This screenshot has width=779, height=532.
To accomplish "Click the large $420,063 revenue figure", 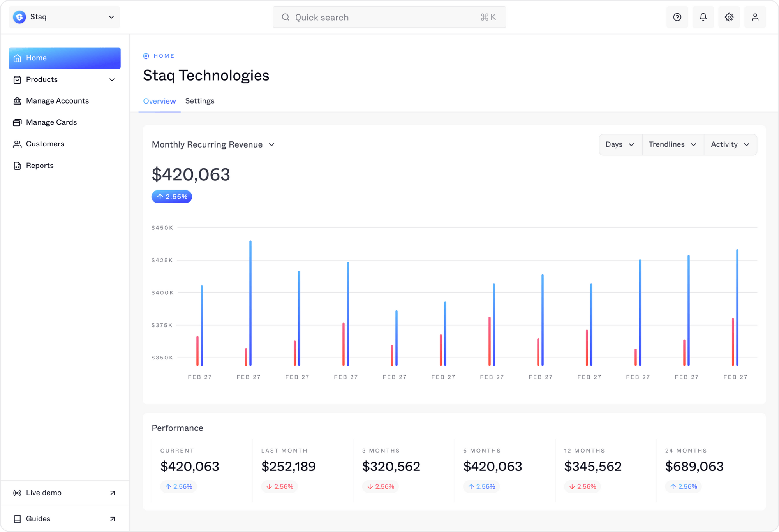I will click(x=191, y=174).
